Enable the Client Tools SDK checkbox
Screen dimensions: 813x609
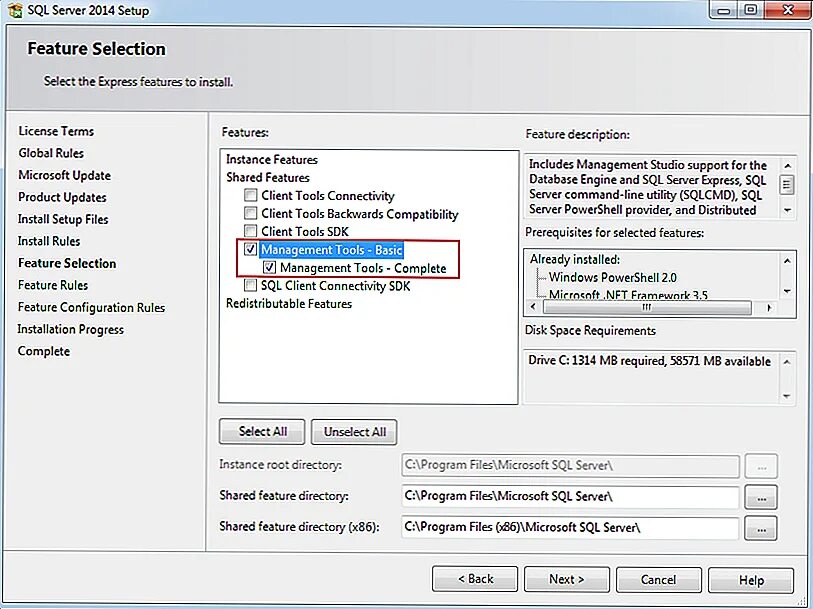(250, 231)
